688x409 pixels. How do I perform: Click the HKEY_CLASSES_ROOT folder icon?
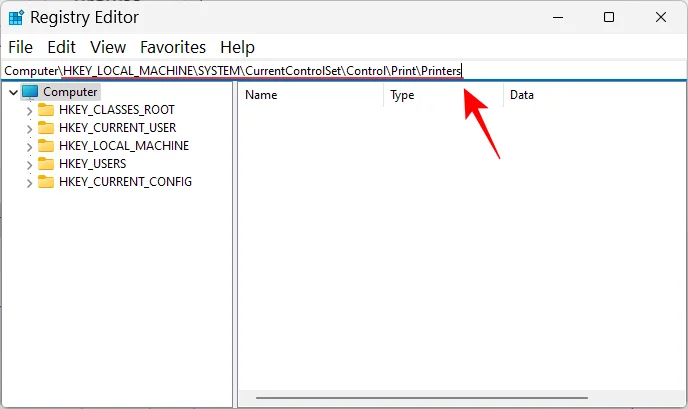click(x=46, y=110)
